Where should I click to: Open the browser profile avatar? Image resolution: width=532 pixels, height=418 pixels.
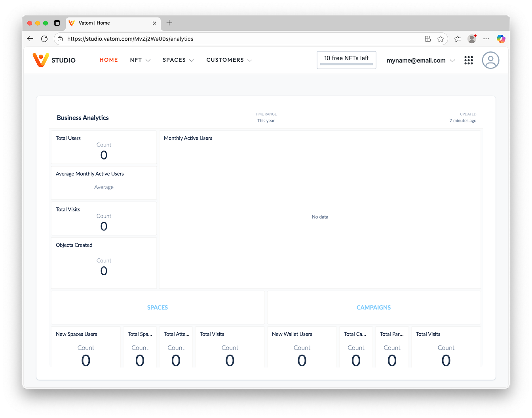[472, 39]
